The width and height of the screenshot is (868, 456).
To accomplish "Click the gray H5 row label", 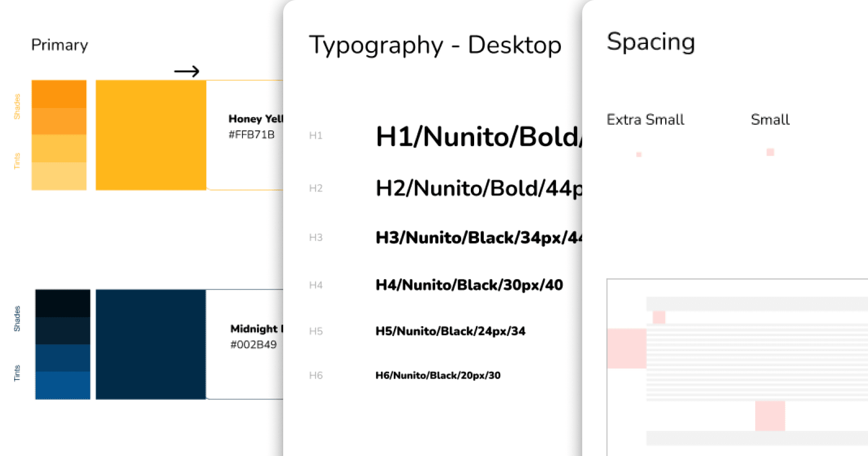I will (316, 331).
